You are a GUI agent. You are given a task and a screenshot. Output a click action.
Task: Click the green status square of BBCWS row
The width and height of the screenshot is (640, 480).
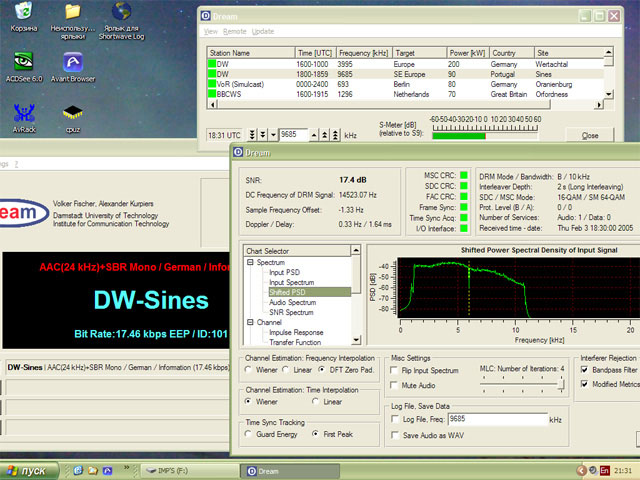tap(212, 94)
